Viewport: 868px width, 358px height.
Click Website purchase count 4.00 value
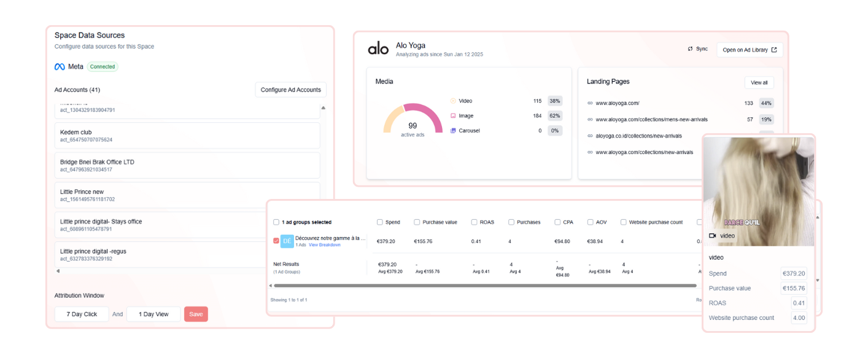[x=799, y=318]
